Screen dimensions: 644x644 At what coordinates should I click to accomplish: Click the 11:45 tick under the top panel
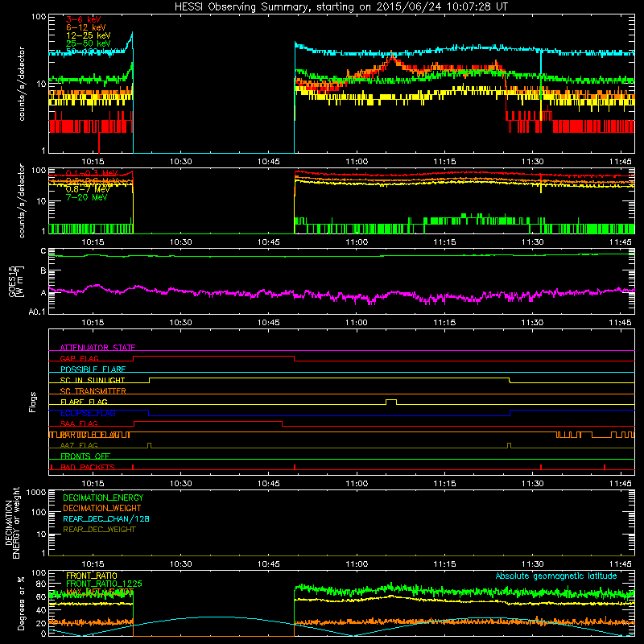[x=620, y=162]
